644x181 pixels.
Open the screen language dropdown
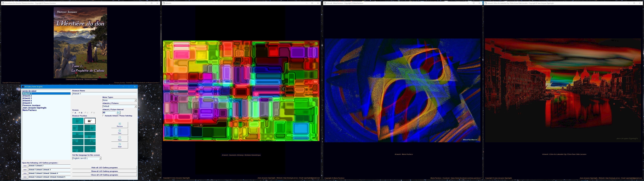click(x=100, y=158)
